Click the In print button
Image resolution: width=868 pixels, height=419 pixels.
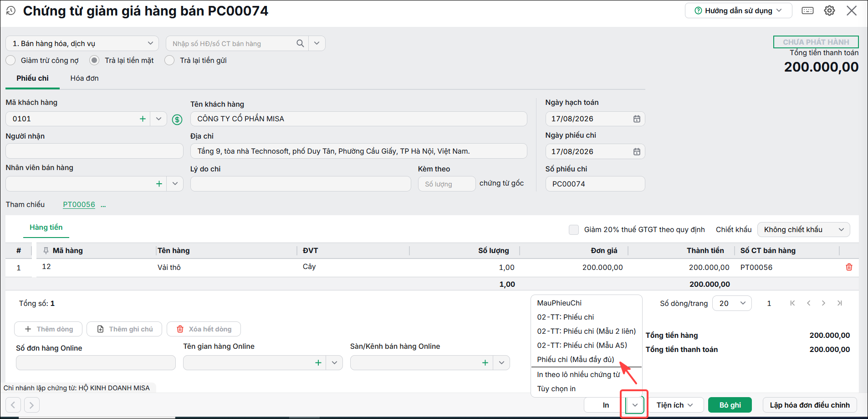click(606, 405)
